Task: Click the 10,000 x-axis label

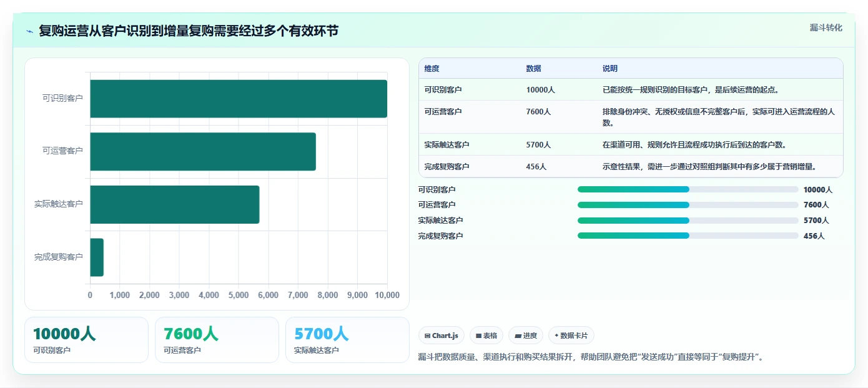Action: 387,295
